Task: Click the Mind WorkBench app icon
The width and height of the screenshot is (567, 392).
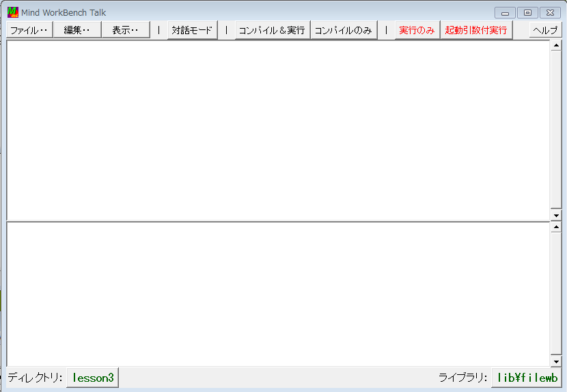Action: 13,12
